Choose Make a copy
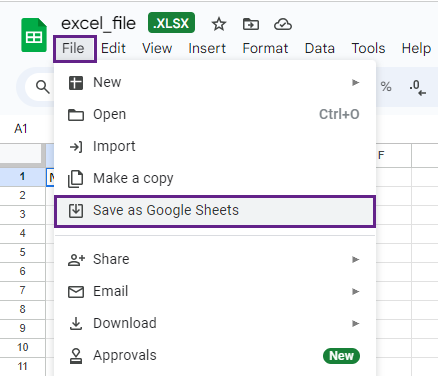This screenshot has height=376, width=438. pyautogui.click(x=215, y=178)
